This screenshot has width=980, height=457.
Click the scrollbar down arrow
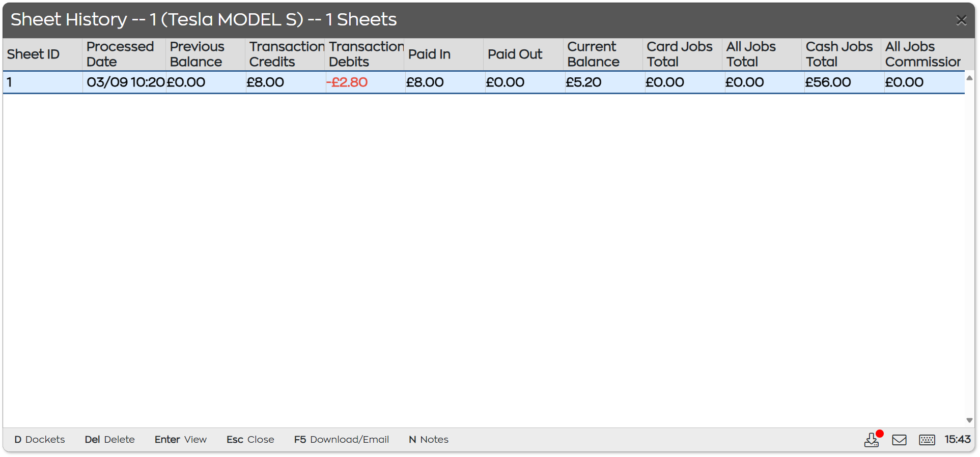tap(969, 420)
